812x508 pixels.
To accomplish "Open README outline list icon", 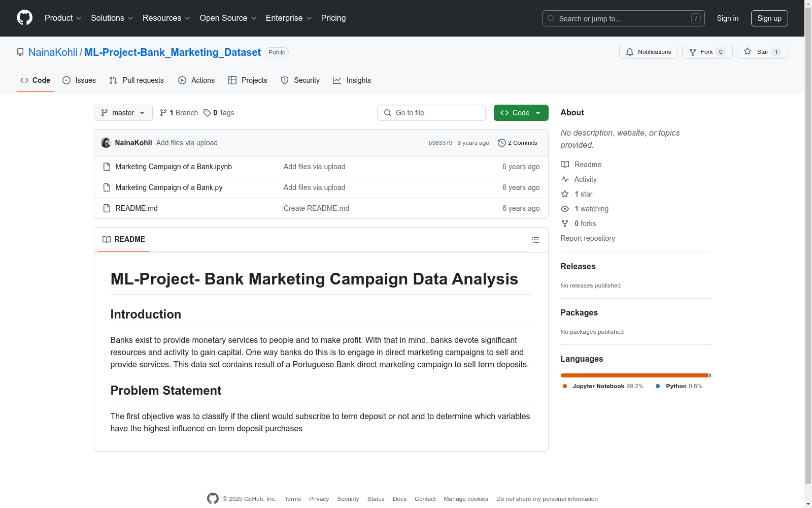I will tap(535, 240).
